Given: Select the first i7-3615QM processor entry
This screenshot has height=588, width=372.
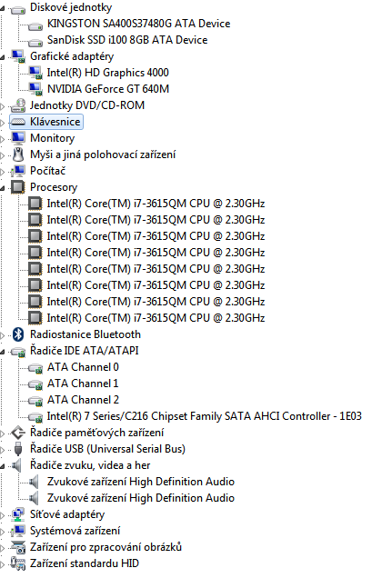Looking at the screenshot, I should [156, 204].
